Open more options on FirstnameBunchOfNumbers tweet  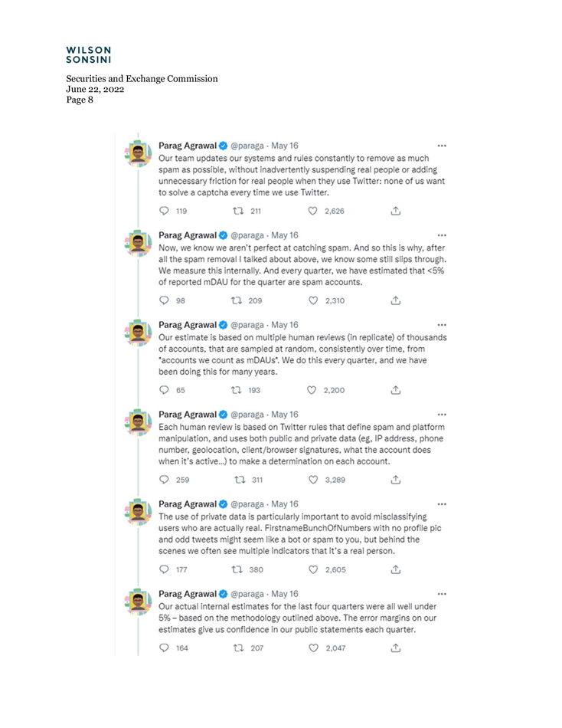pos(442,504)
